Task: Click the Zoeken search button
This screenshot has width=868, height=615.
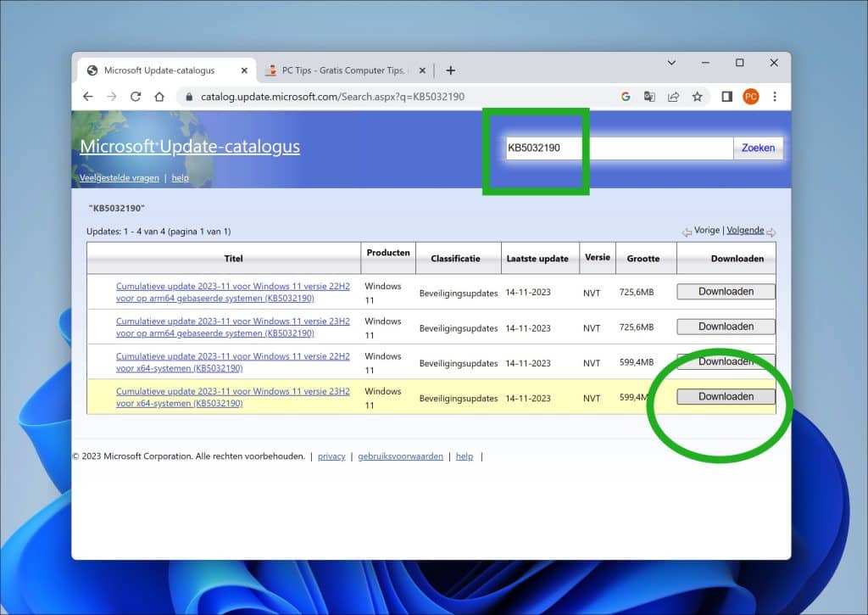Action: (x=758, y=148)
